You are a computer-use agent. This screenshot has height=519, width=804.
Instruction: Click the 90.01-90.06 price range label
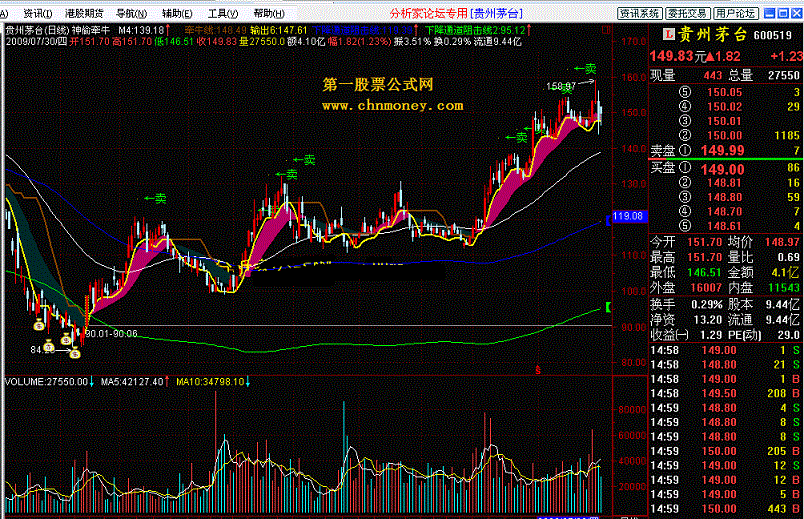pos(111,334)
